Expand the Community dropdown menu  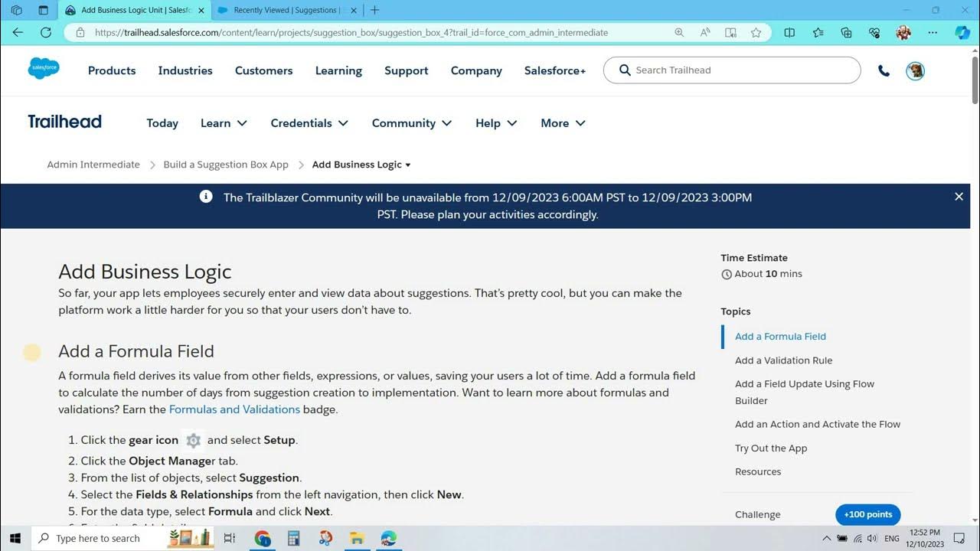coord(412,123)
